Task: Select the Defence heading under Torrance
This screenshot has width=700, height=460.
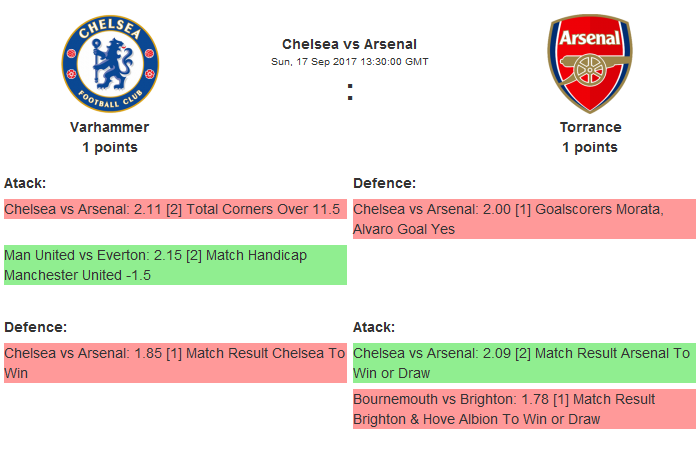Action: tap(384, 183)
